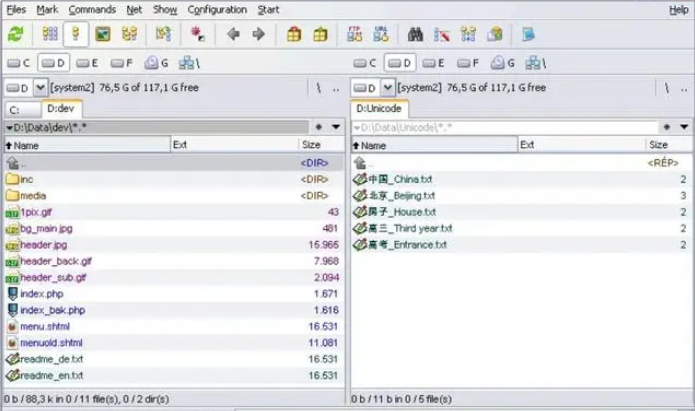
Task: Go to root directory in right panel
Action: (x=666, y=88)
